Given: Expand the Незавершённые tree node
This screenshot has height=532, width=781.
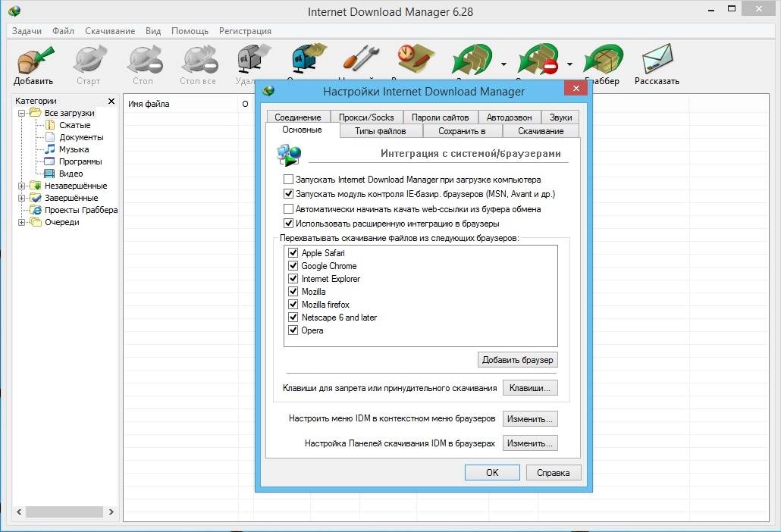Looking at the screenshot, I should [x=22, y=186].
